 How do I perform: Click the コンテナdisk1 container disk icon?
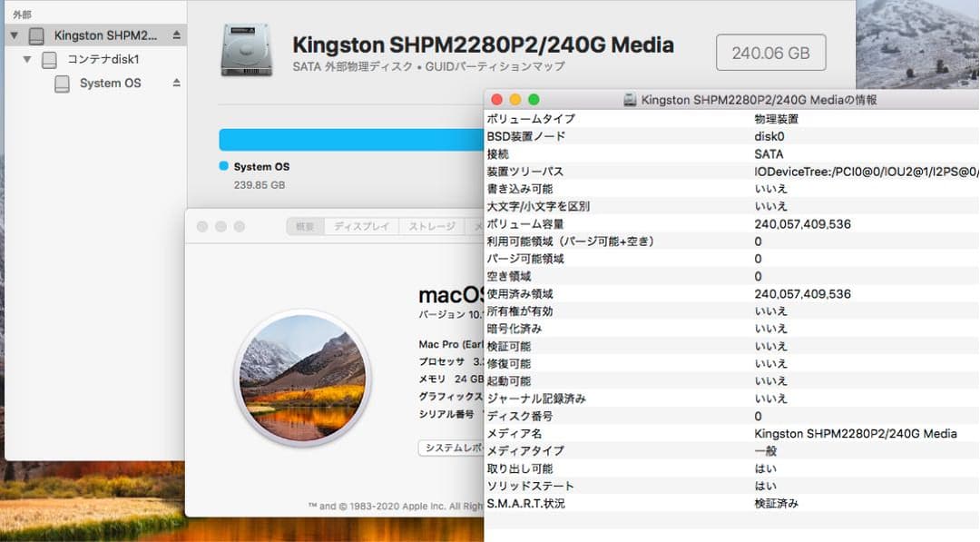(48, 59)
